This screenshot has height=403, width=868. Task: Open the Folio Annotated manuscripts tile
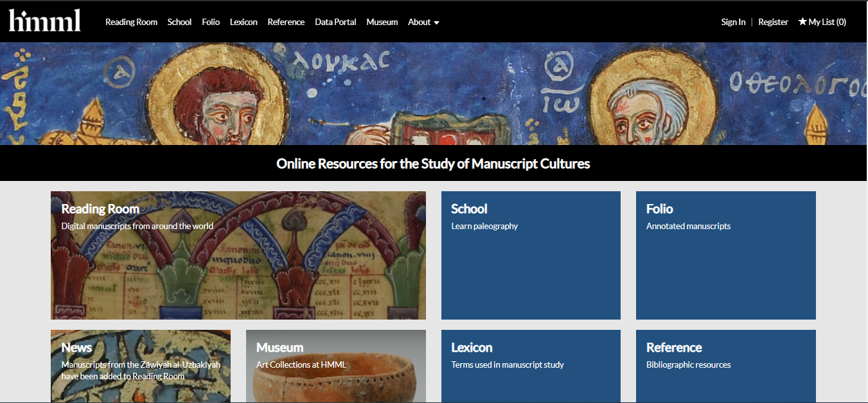[726, 255]
